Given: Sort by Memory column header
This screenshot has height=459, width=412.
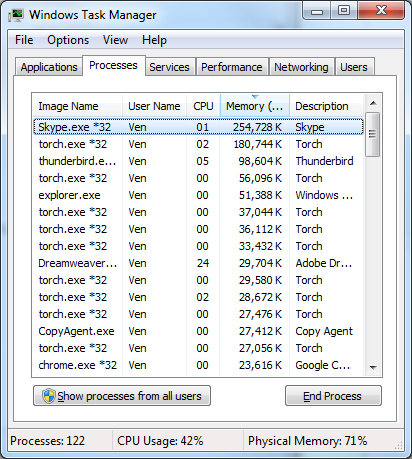Looking at the screenshot, I should tap(255, 106).
